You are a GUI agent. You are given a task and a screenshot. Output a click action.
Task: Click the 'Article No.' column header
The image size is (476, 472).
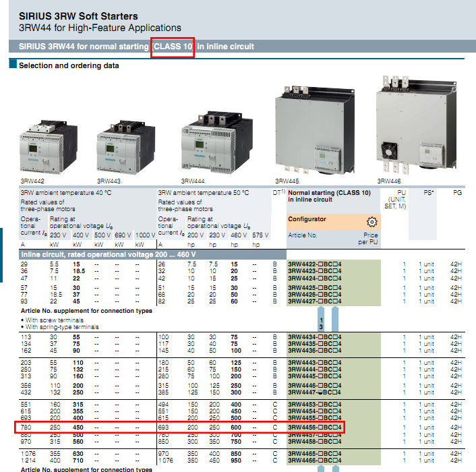302,235
